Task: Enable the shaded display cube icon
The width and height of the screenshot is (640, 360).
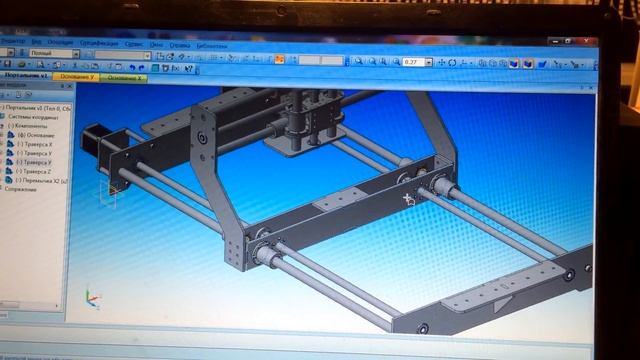Action: pos(513,64)
